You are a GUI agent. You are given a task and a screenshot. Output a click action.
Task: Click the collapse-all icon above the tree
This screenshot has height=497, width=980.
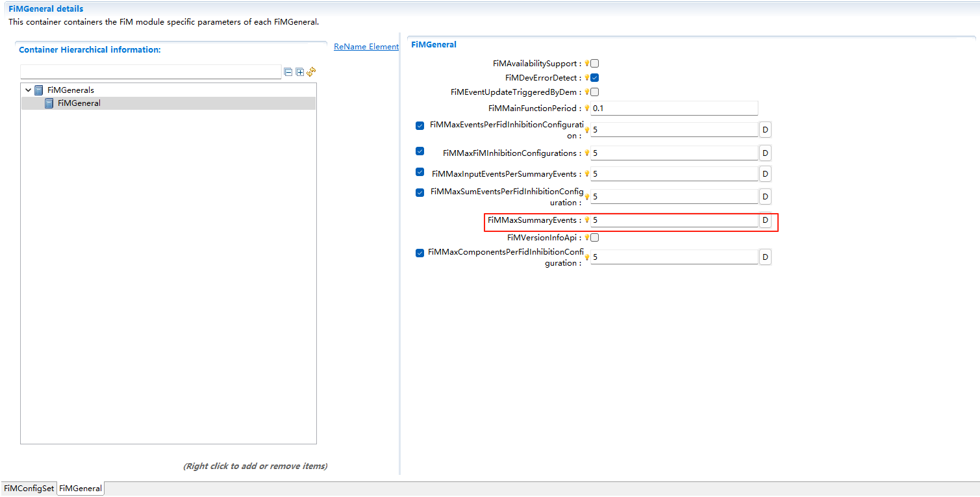coord(288,72)
